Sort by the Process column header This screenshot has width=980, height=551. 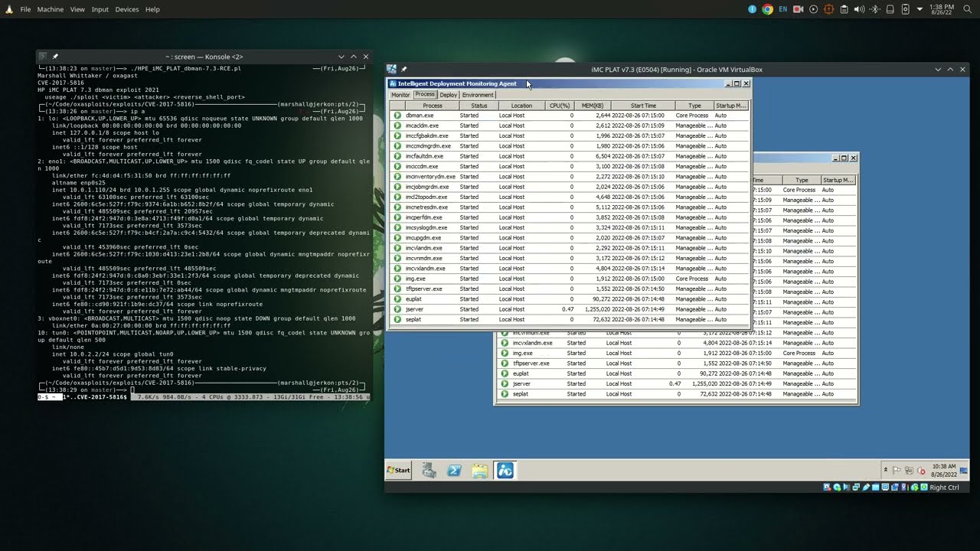pyautogui.click(x=433, y=106)
